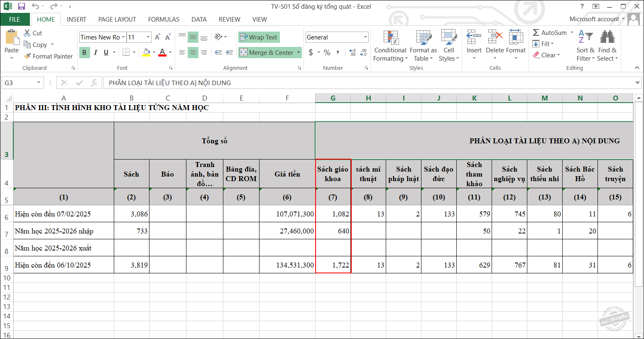Click the Increase Decimal icon
The width and height of the screenshot is (644, 339).
353,52
